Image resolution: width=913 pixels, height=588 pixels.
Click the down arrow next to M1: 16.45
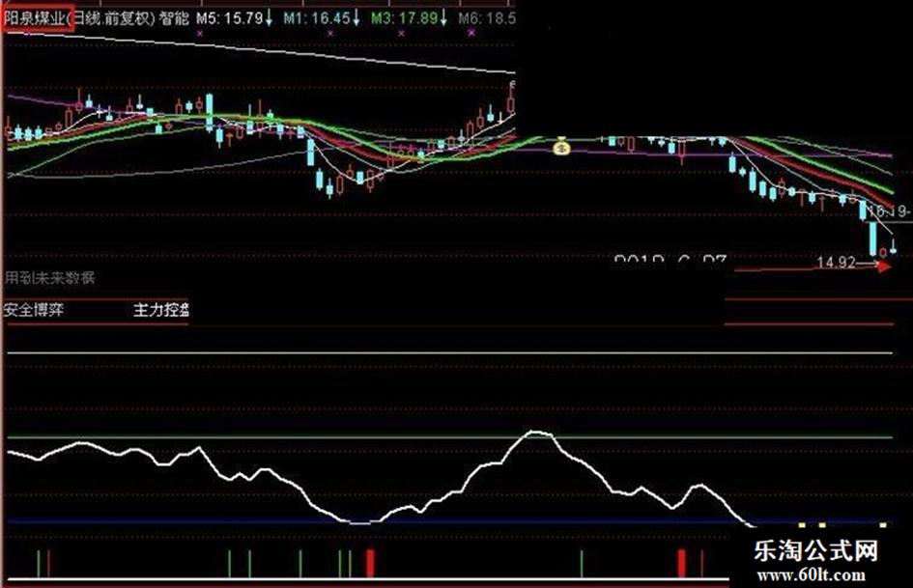(356, 19)
